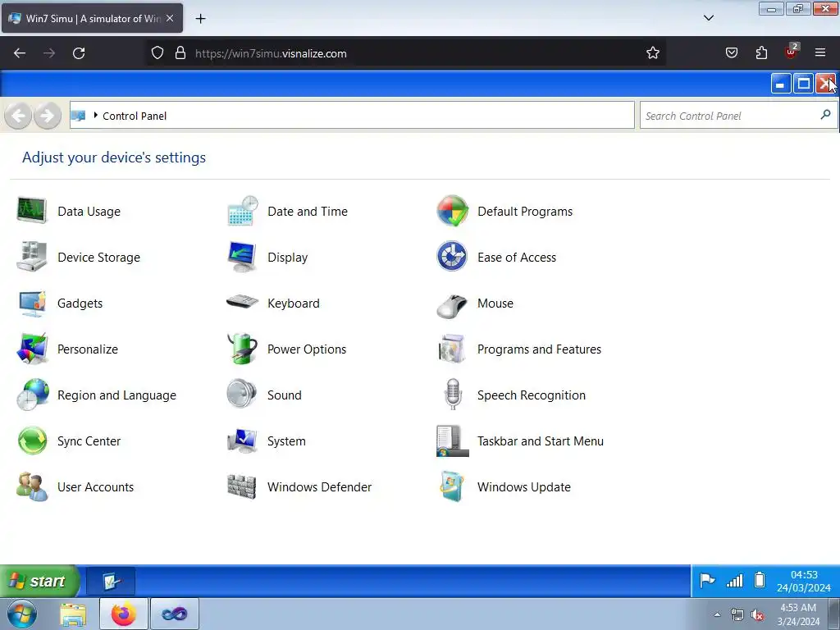This screenshot has height=630, width=840.
Task: Click the Speech Recognition label
Action: coord(532,395)
